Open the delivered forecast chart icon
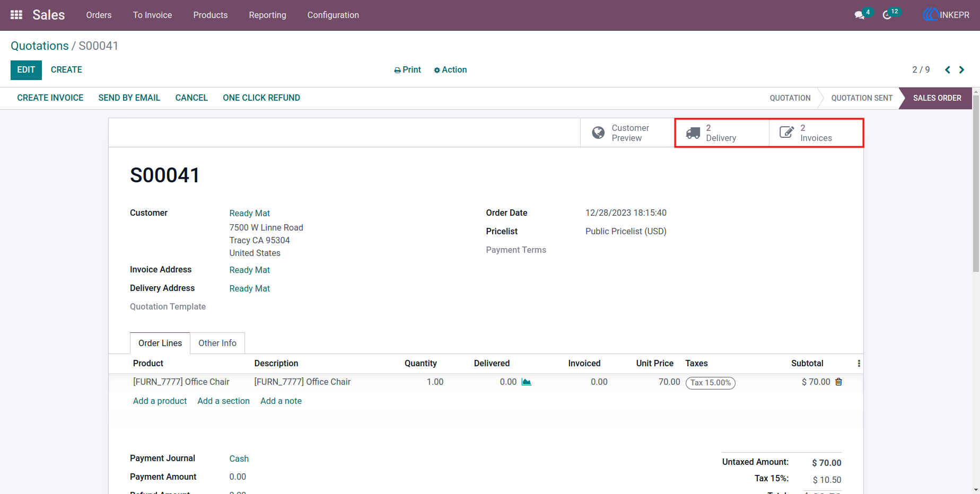Screen dimensions: 980x494 pos(526,382)
